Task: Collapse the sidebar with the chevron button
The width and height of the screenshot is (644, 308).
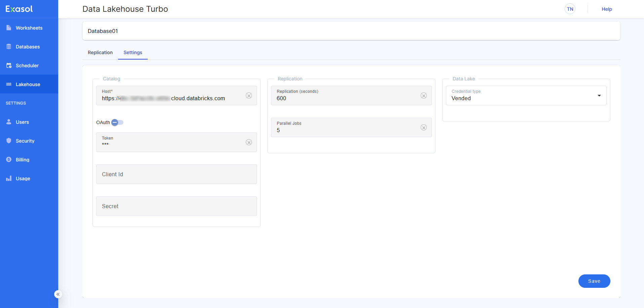Action: pos(58,294)
